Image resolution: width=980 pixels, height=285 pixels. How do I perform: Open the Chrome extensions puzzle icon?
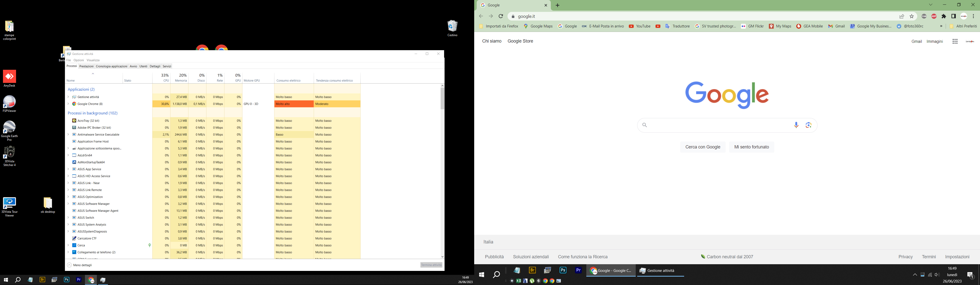(x=944, y=16)
